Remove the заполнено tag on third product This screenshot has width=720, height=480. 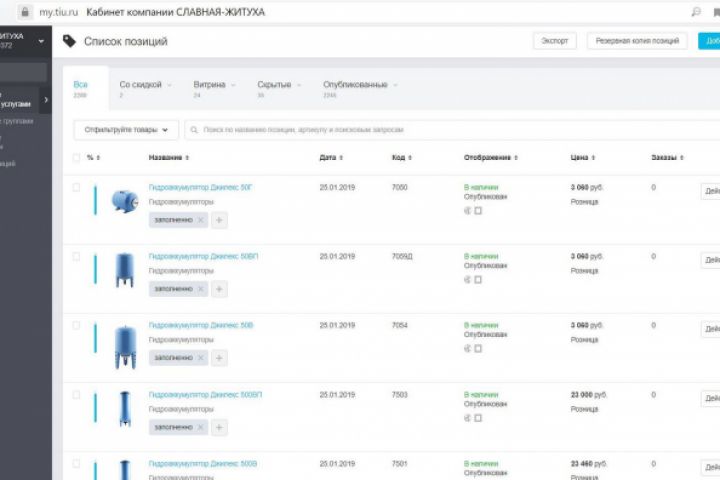(201, 358)
